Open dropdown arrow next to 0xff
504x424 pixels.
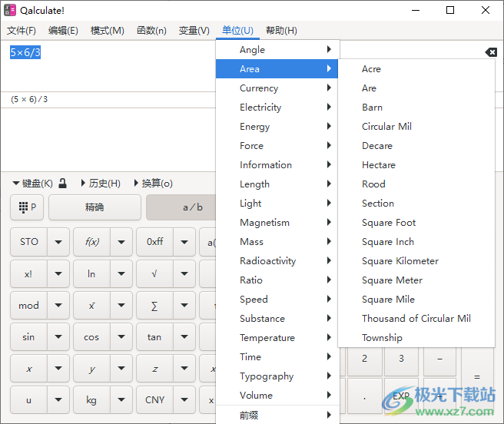tap(184, 242)
